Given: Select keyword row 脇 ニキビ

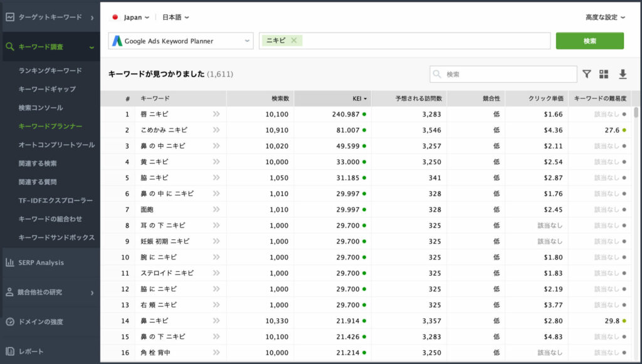Looking at the screenshot, I should [x=366, y=178].
